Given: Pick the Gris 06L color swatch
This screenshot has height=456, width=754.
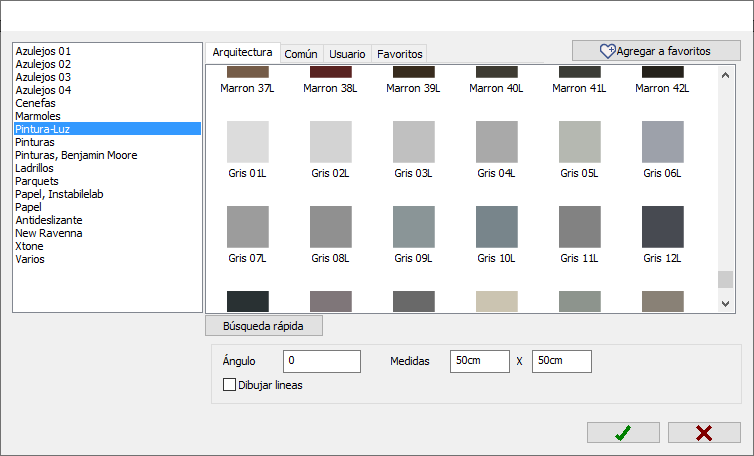Looking at the screenshot, I should [x=663, y=142].
